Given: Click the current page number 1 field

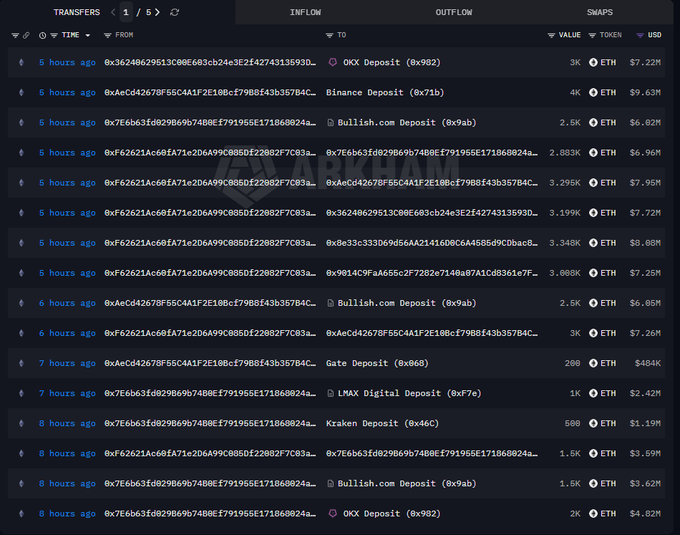Looking at the screenshot, I should (126, 12).
